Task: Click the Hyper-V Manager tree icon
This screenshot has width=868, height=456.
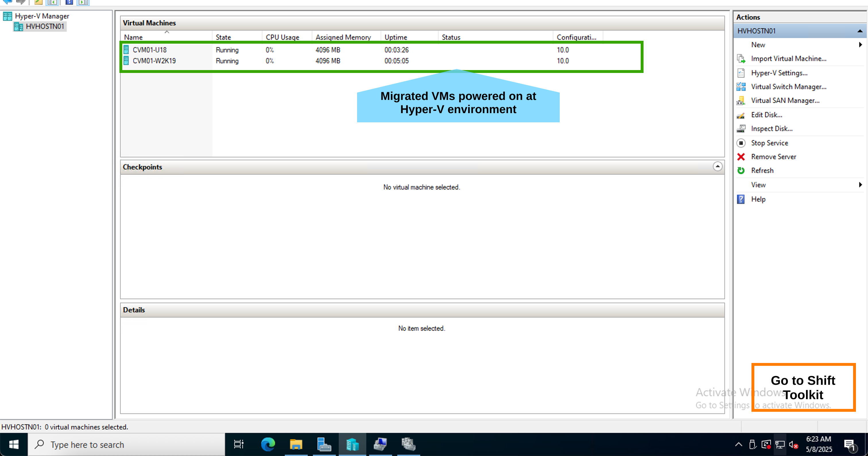Action: (7, 16)
